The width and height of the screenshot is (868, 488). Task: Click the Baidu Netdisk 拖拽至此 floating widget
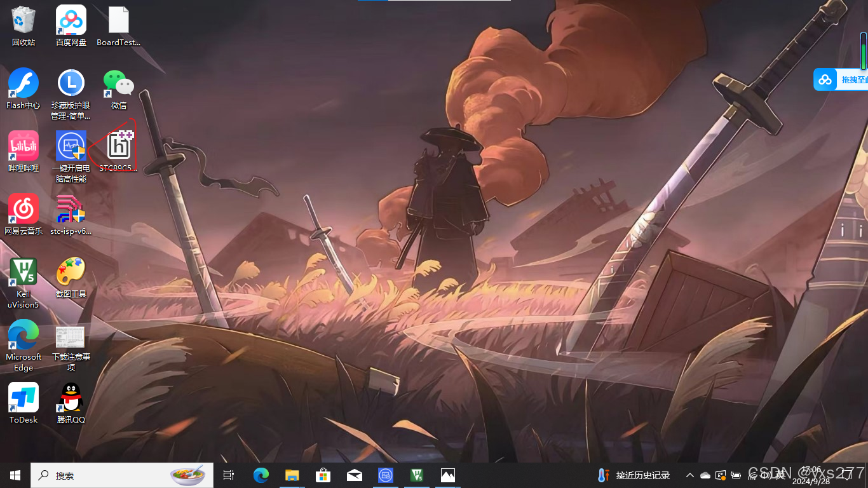tap(841, 79)
